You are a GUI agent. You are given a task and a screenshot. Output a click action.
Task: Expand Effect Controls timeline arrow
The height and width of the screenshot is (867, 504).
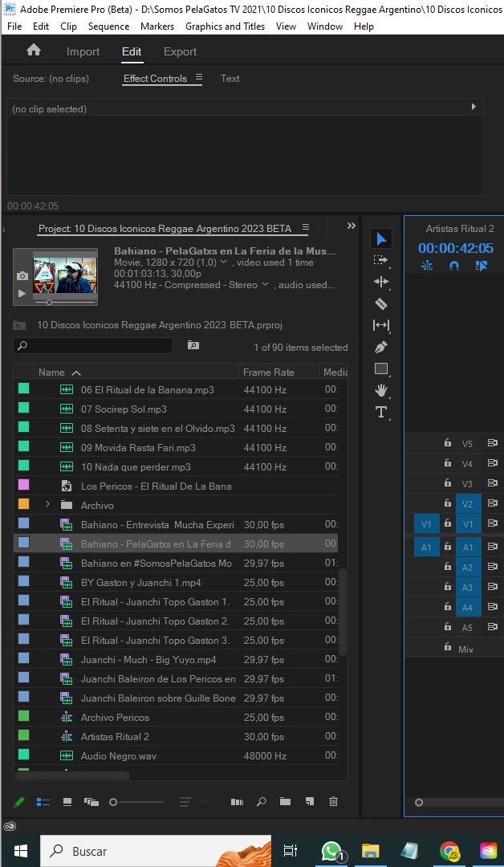(x=473, y=107)
